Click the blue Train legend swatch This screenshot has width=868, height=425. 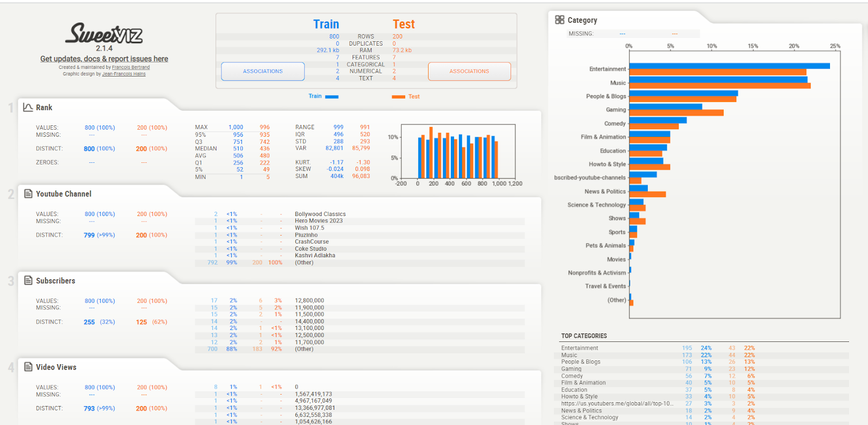tap(332, 97)
